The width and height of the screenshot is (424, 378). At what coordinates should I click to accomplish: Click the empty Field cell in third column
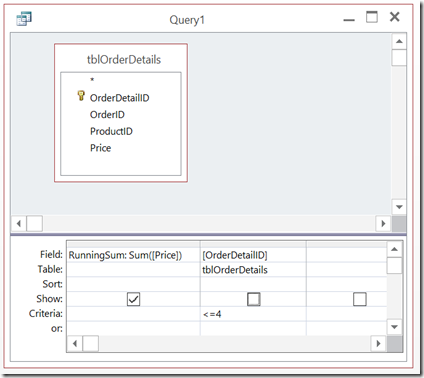tap(346, 255)
